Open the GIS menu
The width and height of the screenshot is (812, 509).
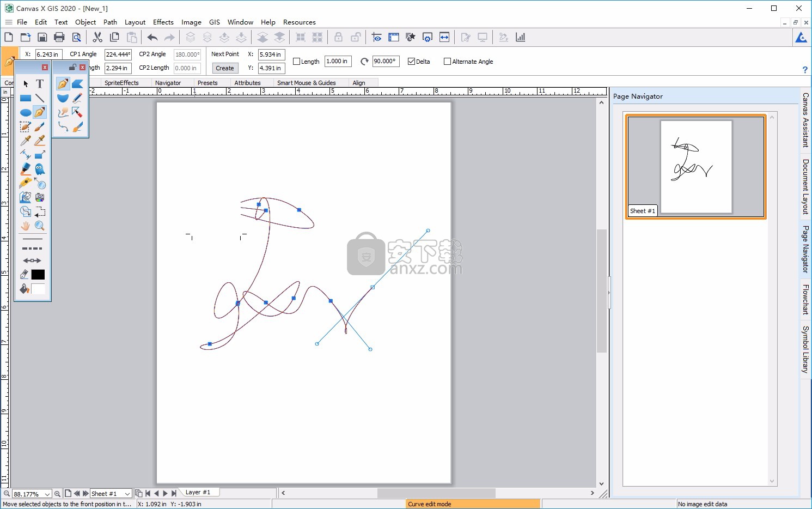[215, 22]
